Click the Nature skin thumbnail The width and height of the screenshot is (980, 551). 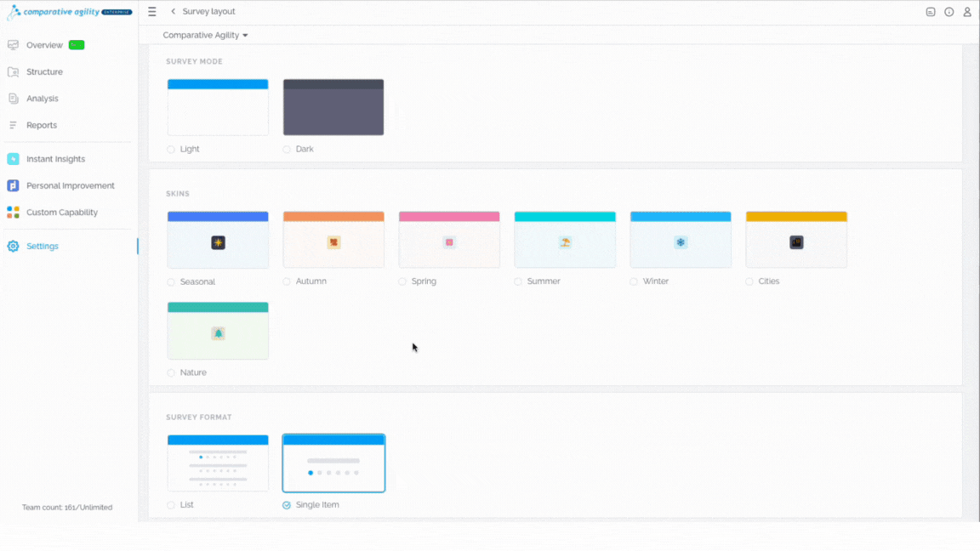(x=218, y=331)
